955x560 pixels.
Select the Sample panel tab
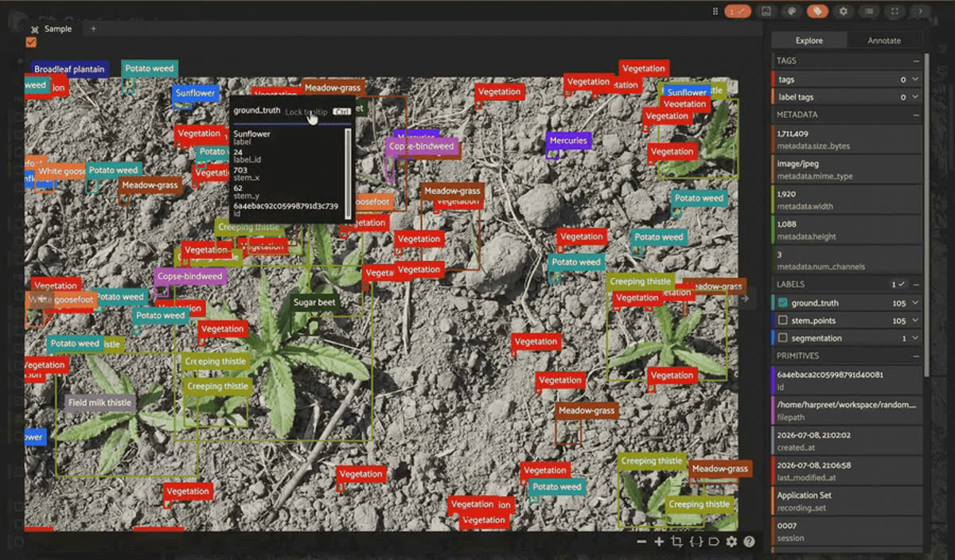pos(58,29)
